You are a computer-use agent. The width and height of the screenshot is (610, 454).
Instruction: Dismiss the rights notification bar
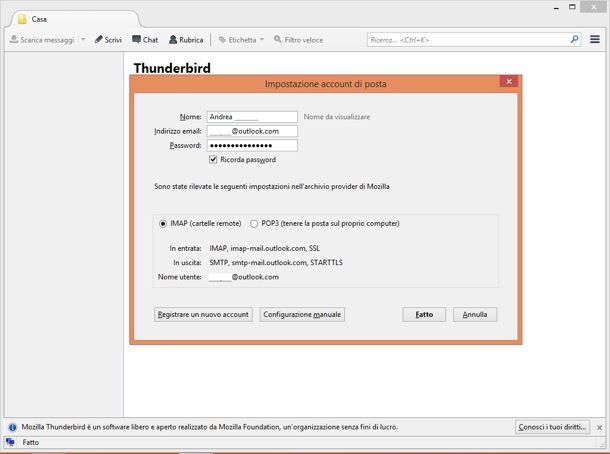click(x=599, y=427)
